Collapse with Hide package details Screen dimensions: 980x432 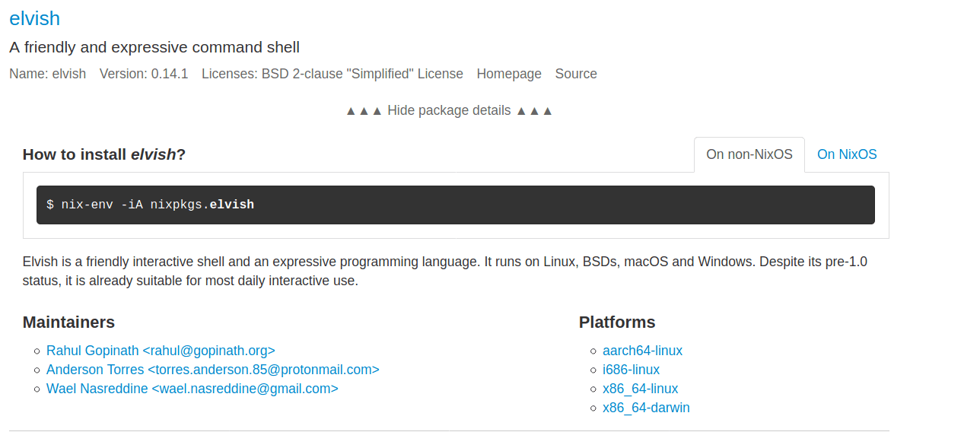tap(449, 110)
